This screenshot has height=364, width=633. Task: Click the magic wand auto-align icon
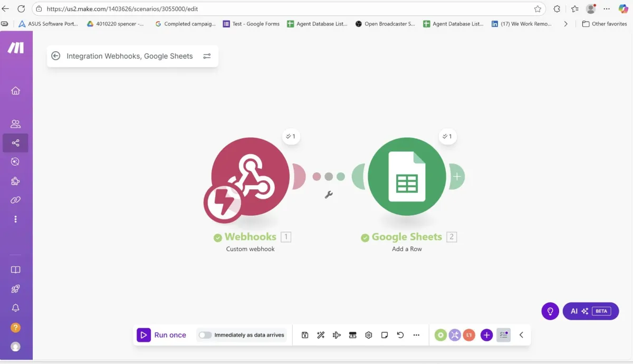[321, 335]
